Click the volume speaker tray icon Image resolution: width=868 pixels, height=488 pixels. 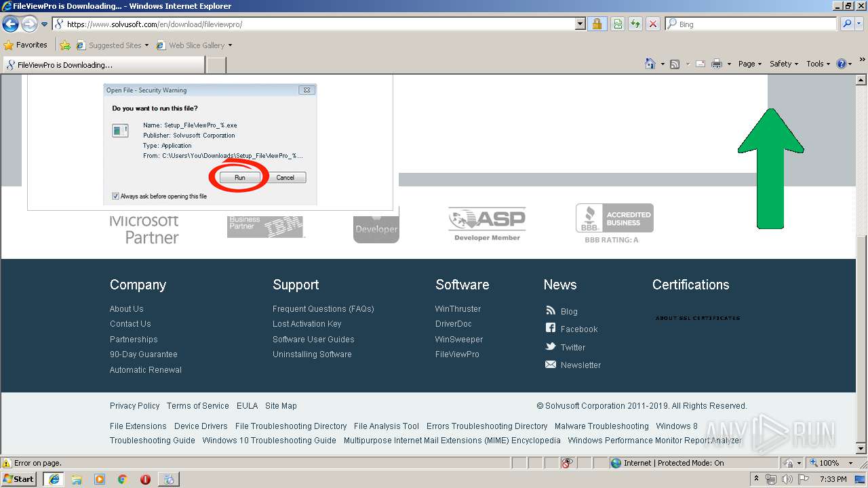pyautogui.click(x=787, y=479)
